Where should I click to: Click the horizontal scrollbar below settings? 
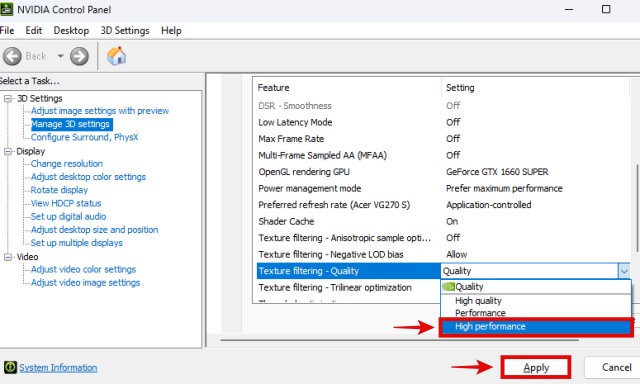coord(400,340)
